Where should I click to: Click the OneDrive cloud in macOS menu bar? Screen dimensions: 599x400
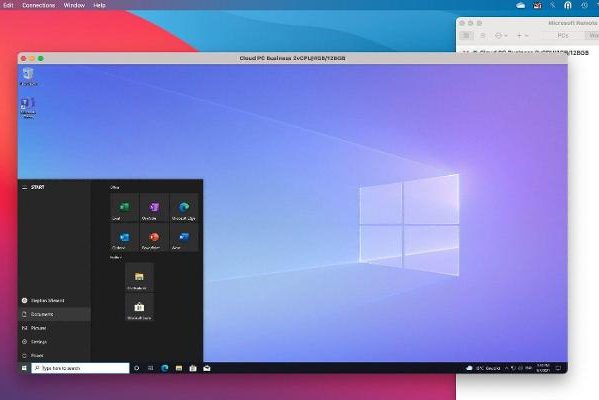click(520, 5)
